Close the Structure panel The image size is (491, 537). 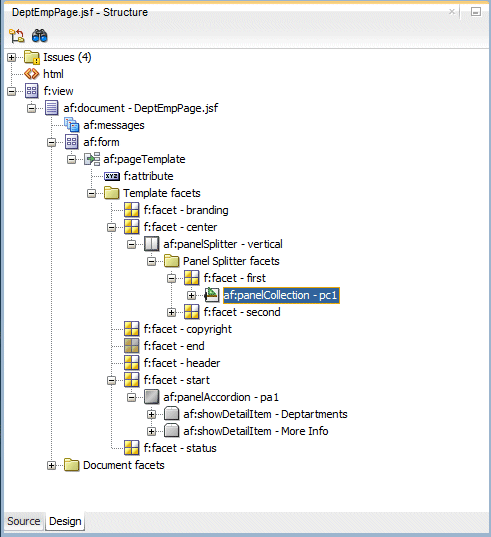452,12
